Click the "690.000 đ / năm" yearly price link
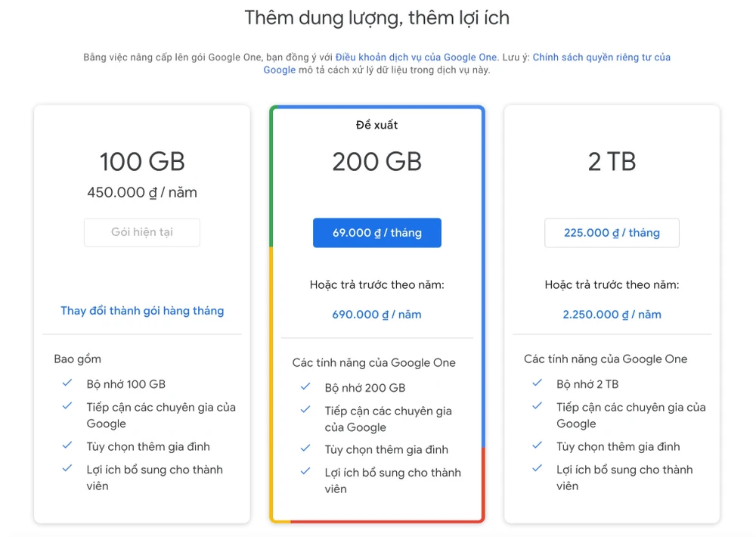756x537 pixels. point(376,314)
